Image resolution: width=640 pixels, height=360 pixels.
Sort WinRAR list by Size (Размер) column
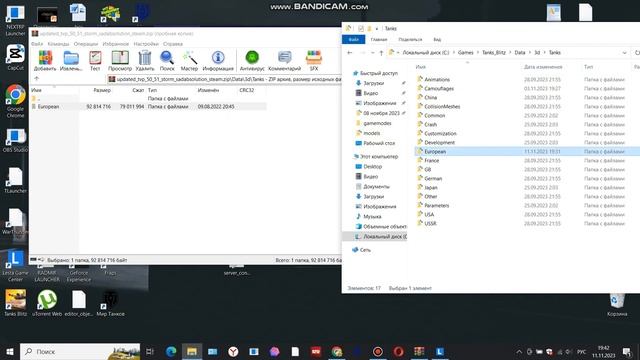click(x=102, y=90)
